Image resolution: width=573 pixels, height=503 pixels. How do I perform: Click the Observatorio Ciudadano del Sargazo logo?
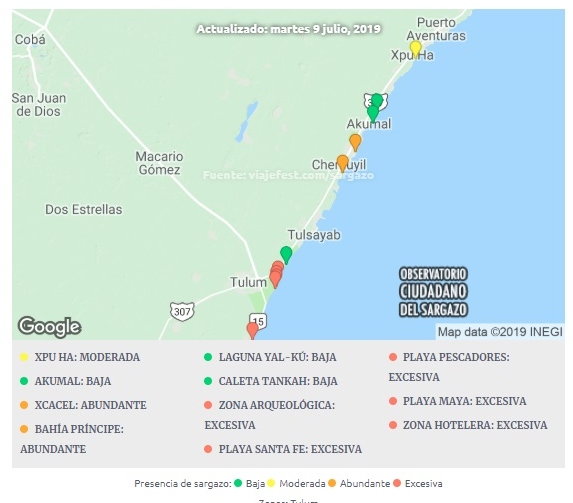point(433,292)
